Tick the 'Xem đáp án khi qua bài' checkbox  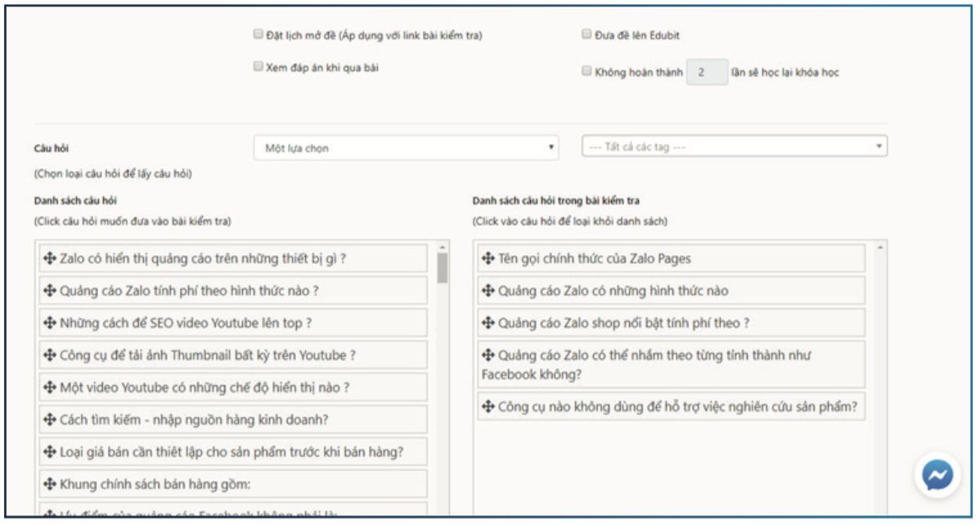pos(258,66)
